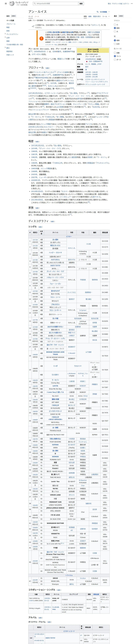
Task: Edit the 略歴 section
Action: tap(37, 141)
